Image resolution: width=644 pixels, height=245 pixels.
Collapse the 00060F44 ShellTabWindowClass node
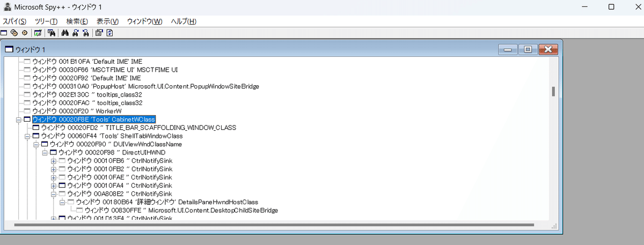tap(27, 136)
